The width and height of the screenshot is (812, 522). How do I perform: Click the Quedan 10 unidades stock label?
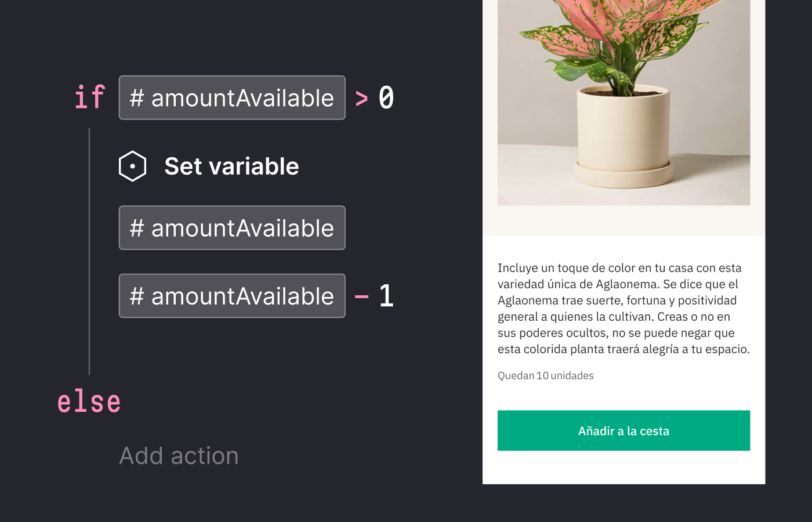click(545, 375)
